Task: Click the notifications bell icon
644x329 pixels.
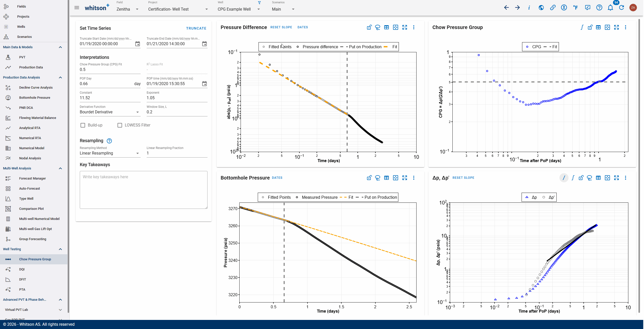Action: pyautogui.click(x=610, y=8)
